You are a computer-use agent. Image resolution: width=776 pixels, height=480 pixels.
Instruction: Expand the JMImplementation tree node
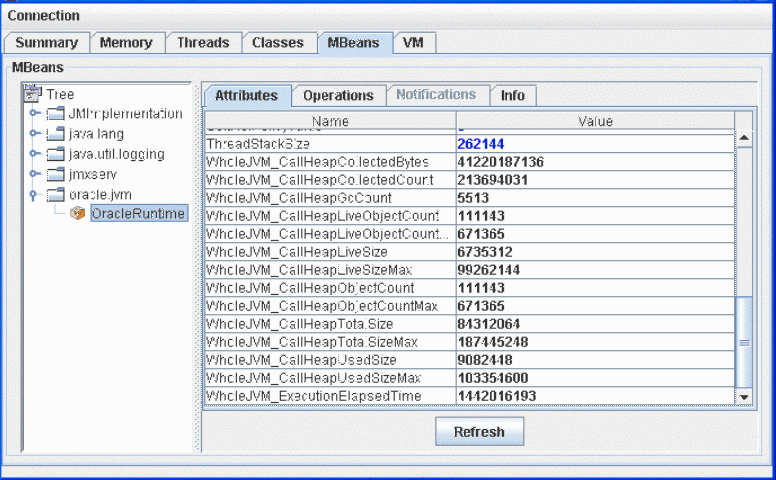pos(34,113)
